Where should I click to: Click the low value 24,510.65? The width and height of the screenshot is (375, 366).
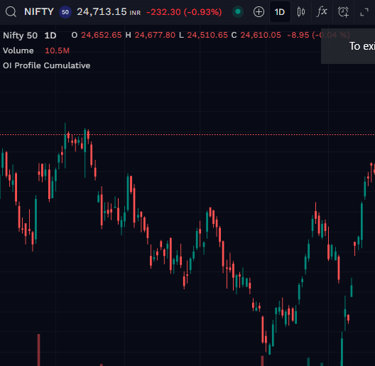coord(207,35)
